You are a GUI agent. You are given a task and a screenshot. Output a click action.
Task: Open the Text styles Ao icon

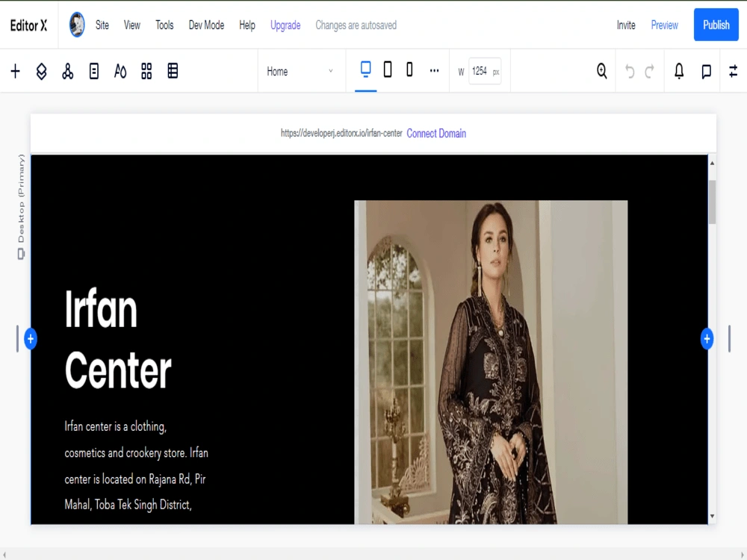120,71
